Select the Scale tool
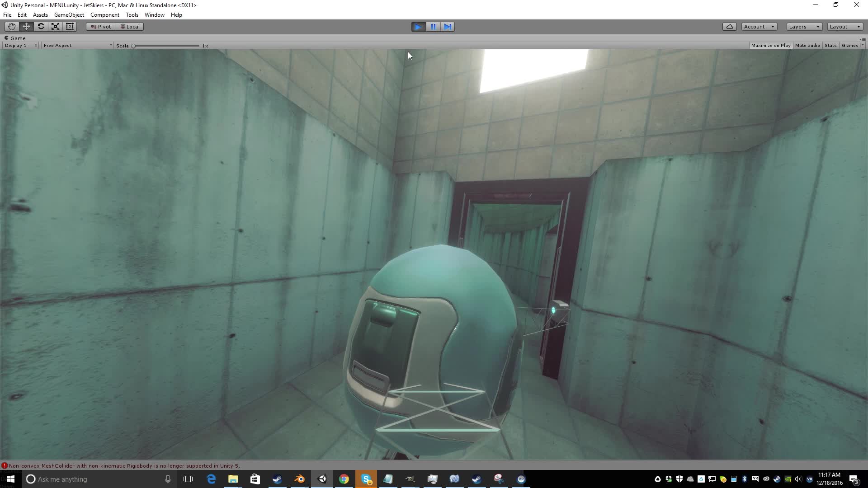 pyautogui.click(x=55, y=27)
